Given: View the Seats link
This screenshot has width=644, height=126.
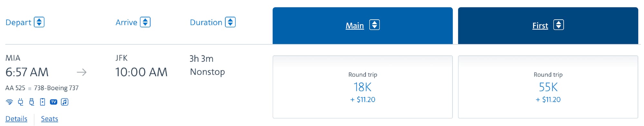Looking at the screenshot, I should click(50, 119).
